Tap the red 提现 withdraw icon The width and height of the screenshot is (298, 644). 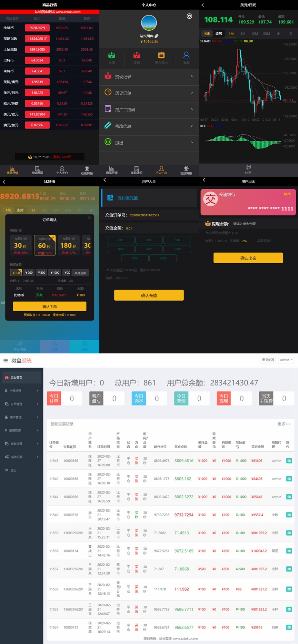137,56
